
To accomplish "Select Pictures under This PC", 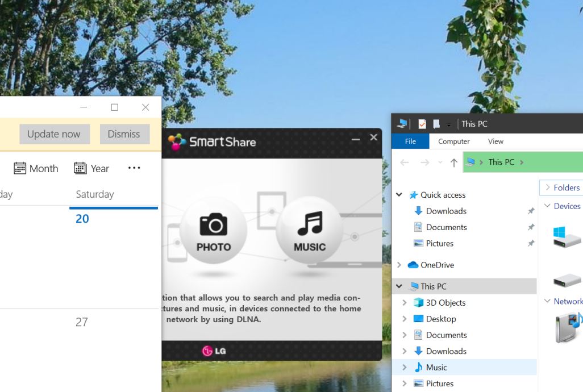I will coord(439,383).
